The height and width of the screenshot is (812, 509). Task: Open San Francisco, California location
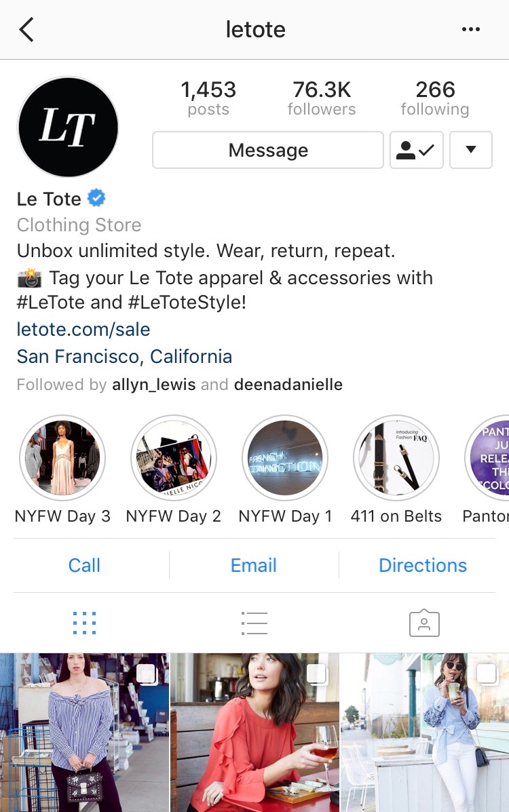124,356
